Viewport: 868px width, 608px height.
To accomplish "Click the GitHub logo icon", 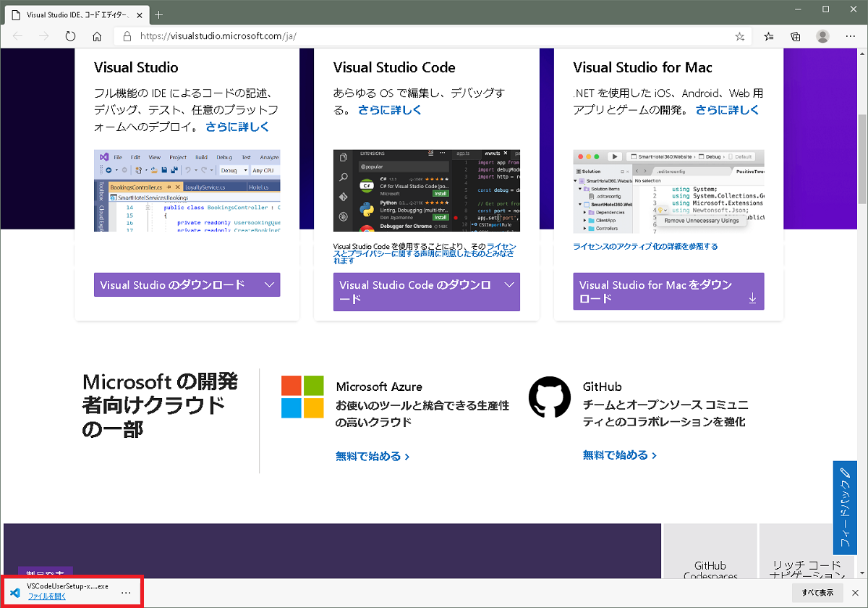I will [549, 396].
